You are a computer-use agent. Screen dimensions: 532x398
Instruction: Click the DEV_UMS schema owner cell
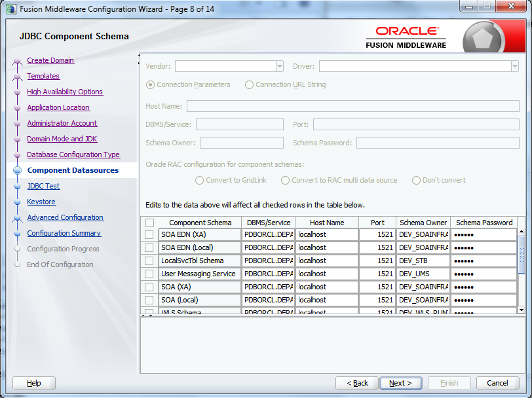pyautogui.click(x=423, y=274)
